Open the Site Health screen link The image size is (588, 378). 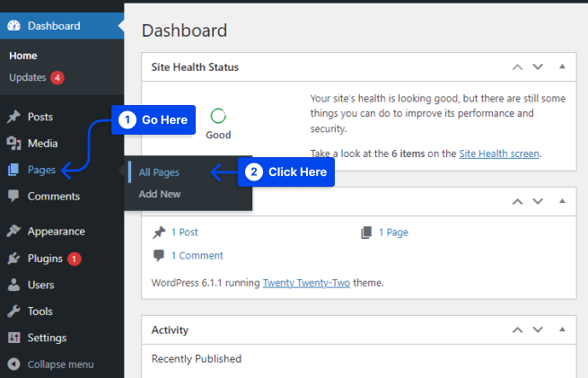[499, 154]
